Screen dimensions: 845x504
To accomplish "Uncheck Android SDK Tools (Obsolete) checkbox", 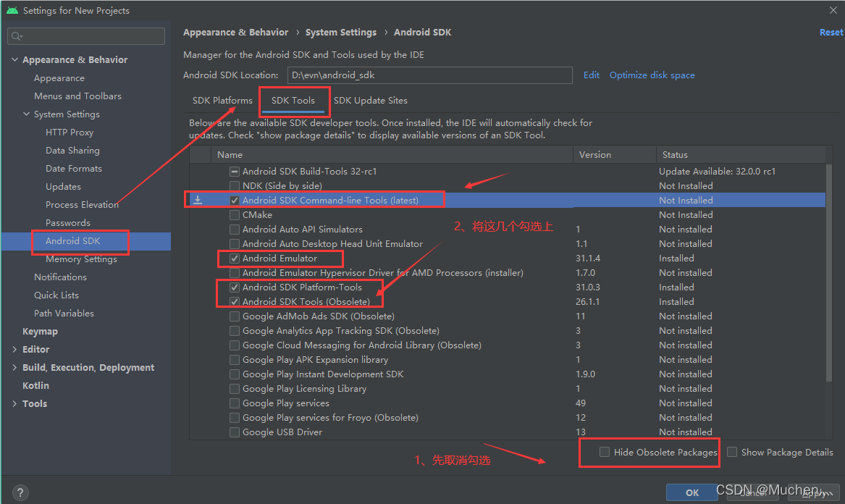I will (235, 302).
